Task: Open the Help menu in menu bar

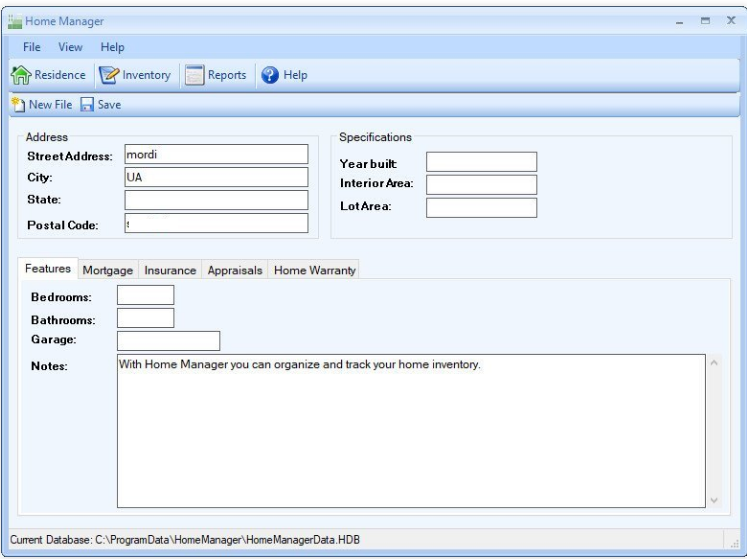Action: [112, 47]
